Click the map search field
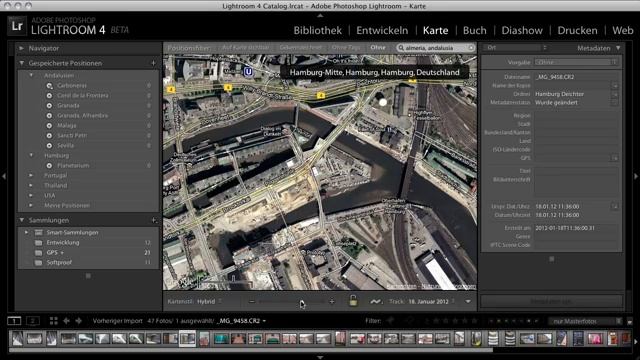Image resolution: width=640 pixels, height=360 pixels. 436,48
